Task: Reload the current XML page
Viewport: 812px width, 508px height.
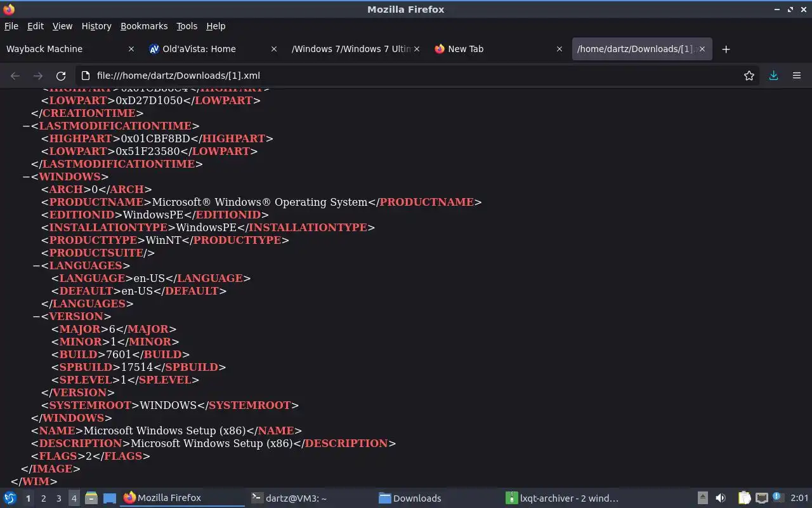Action: point(61,76)
